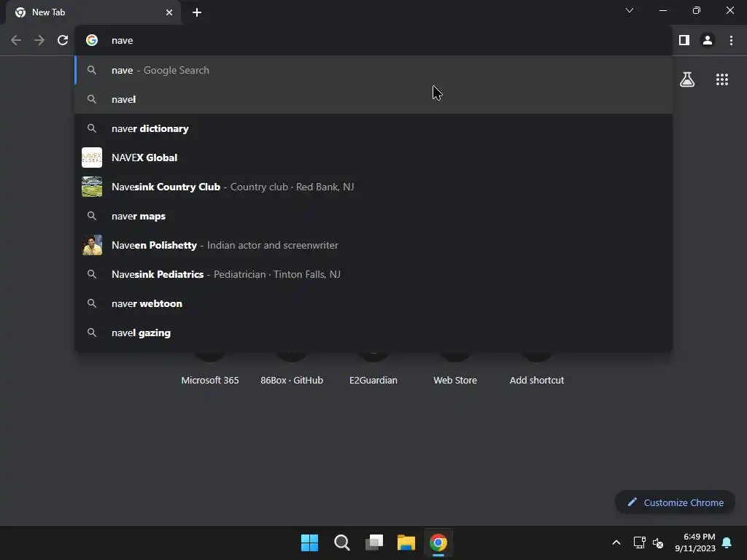
Task: Click the muted volume tray icon
Action: click(658, 542)
